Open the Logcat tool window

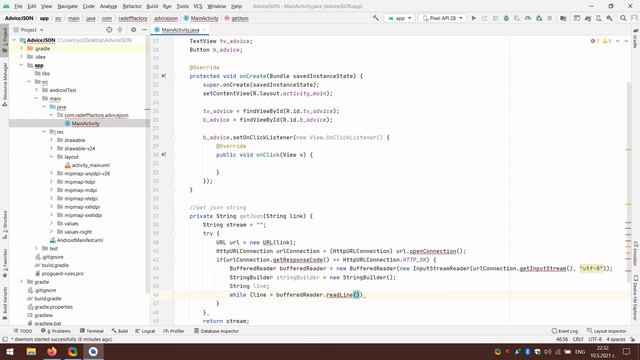pos(145,331)
